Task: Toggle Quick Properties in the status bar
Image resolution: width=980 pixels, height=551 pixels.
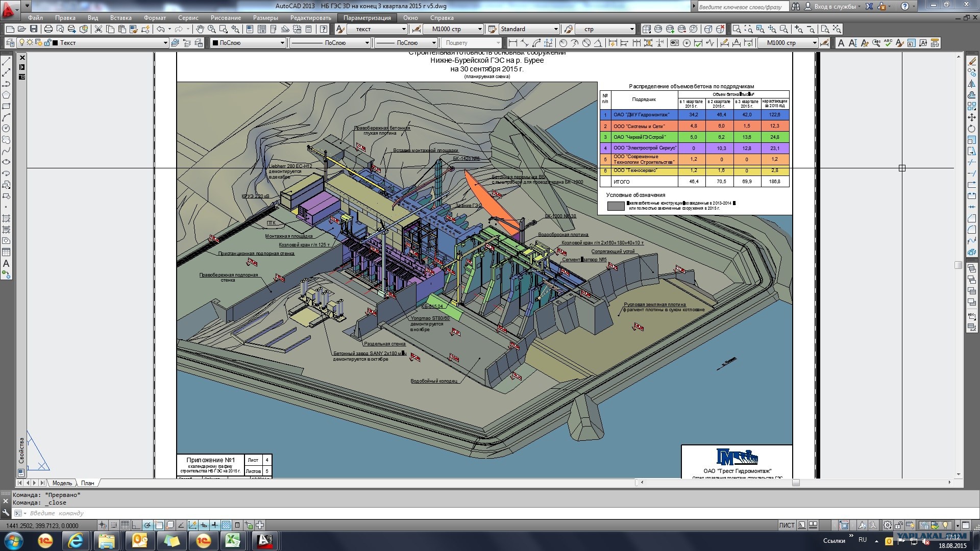Action: (237, 525)
